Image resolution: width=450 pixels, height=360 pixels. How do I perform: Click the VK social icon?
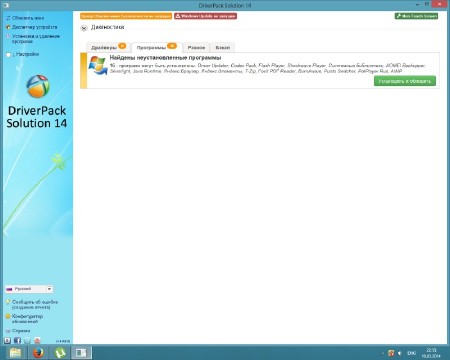tap(7, 340)
